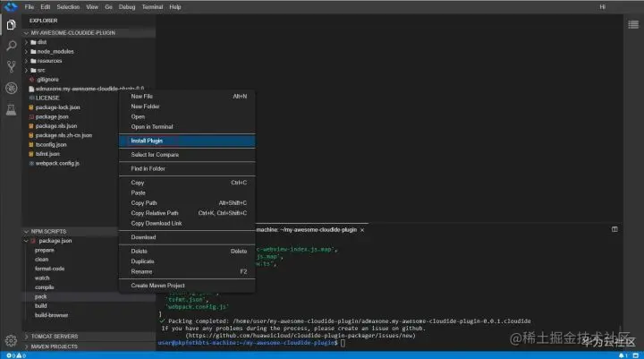Select webpack.config.js file
Image resolution: width=644 pixels, height=359 pixels.
click(57, 164)
